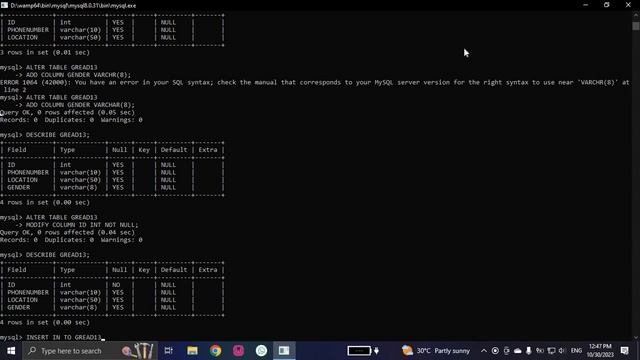Screen dimensions: 640x360
Task: Click the battery status indicator in taskbar
Action: point(363,351)
